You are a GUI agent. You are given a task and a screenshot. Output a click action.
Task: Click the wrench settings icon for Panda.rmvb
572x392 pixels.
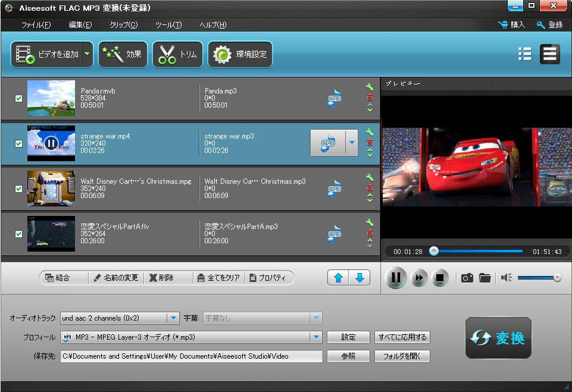(x=370, y=87)
